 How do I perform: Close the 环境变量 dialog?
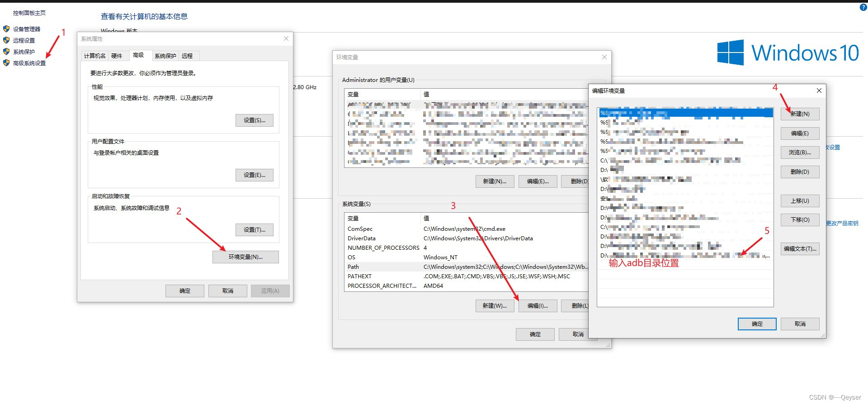pyautogui.click(x=604, y=57)
